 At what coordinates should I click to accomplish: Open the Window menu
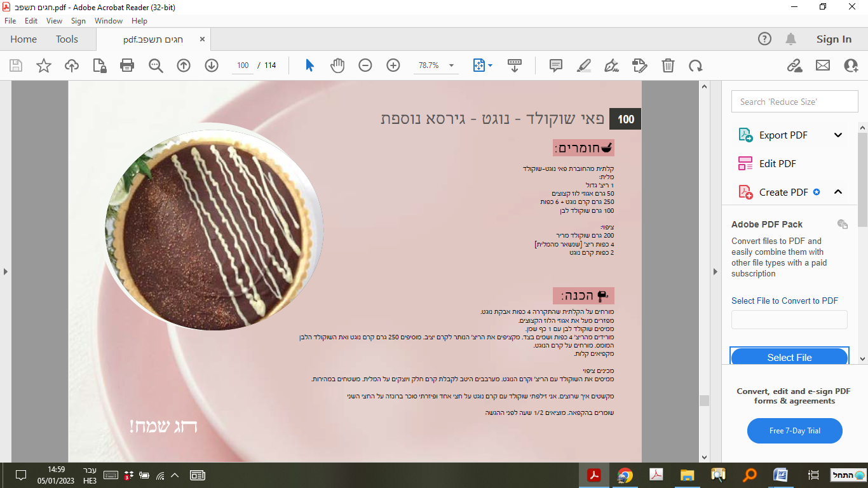click(x=109, y=21)
